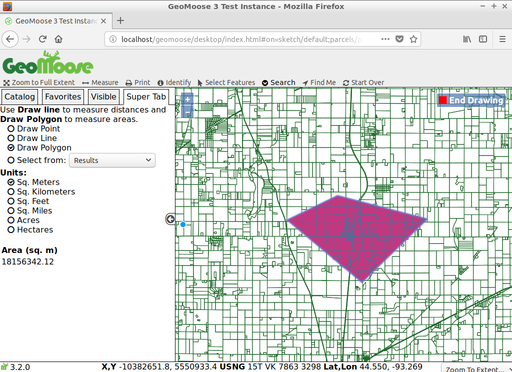The height and width of the screenshot is (372, 512).
Task: Click Start Over to reset the map
Action: point(363,82)
